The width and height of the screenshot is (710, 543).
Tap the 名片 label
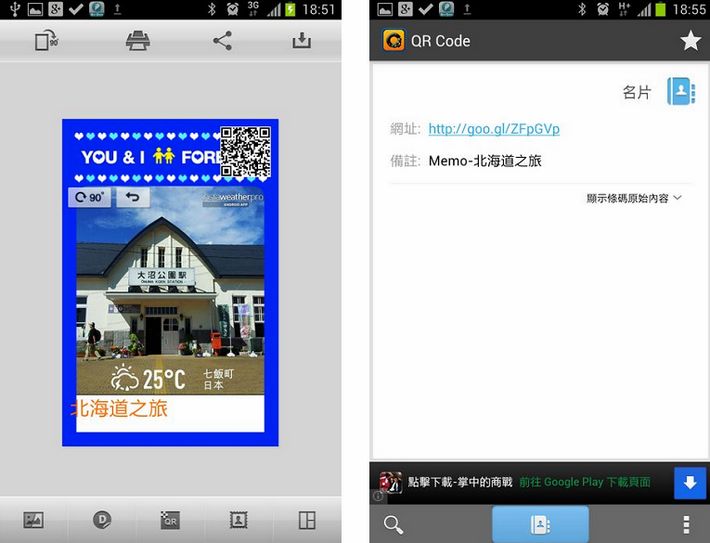point(637,92)
